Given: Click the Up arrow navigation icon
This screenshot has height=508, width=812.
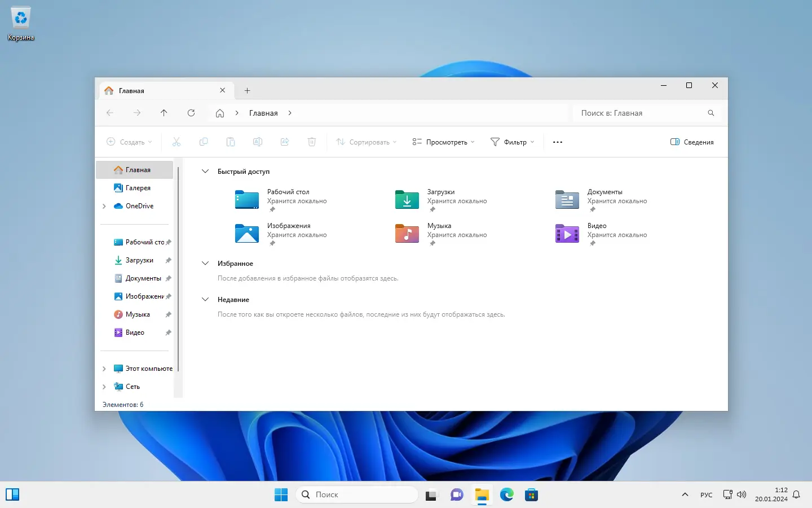Looking at the screenshot, I should point(164,113).
